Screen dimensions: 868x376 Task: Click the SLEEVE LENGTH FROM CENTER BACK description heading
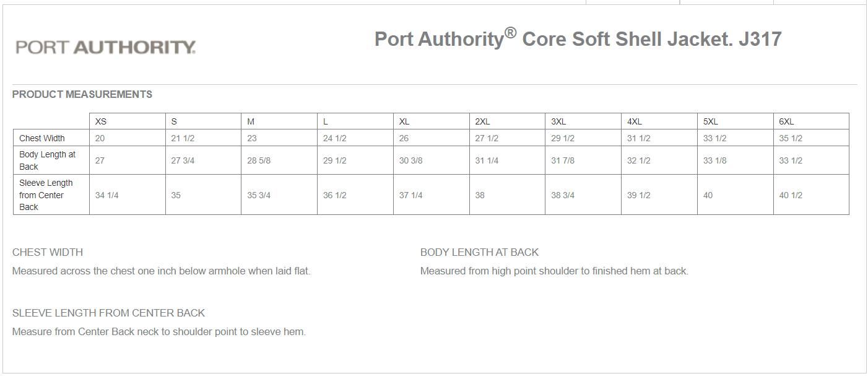point(108,313)
